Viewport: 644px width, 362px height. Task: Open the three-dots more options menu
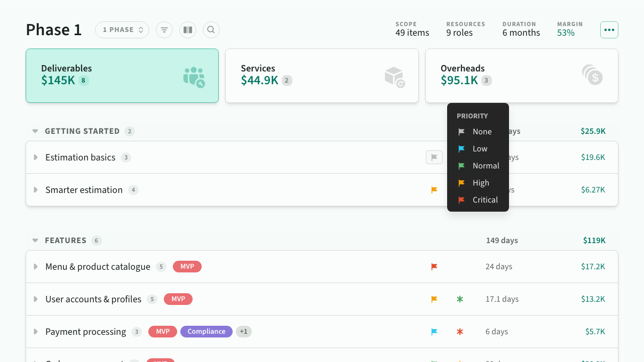[x=609, y=30]
